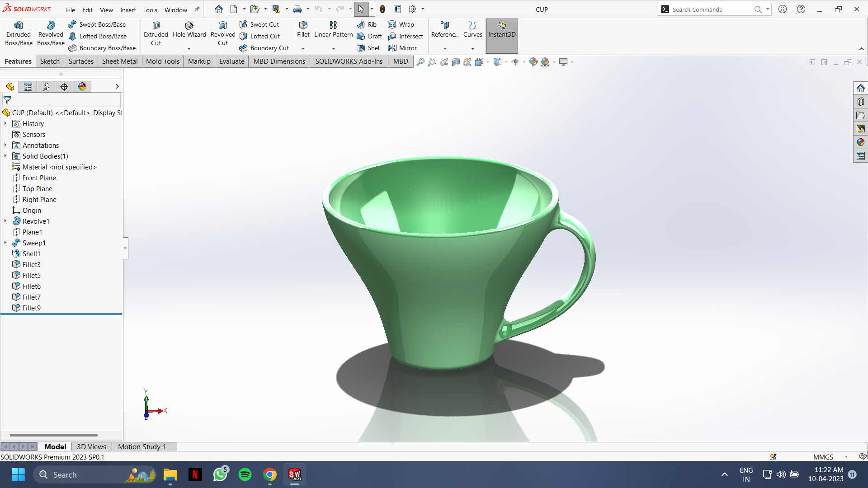The image size is (868, 488).
Task: Click Boundary Boss/Base tool
Action: [x=102, y=48]
